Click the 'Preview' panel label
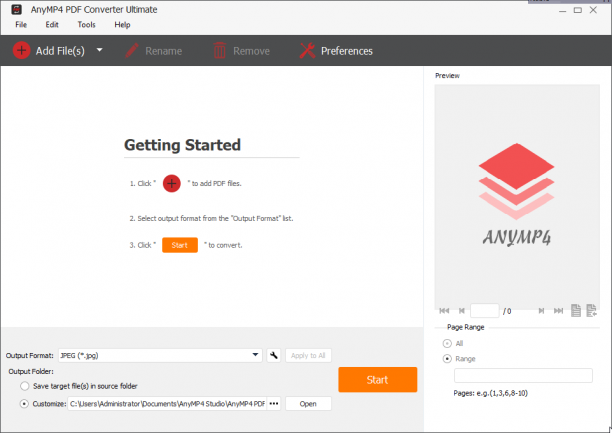This screenshot has width=612, height=433. [447, 76]
